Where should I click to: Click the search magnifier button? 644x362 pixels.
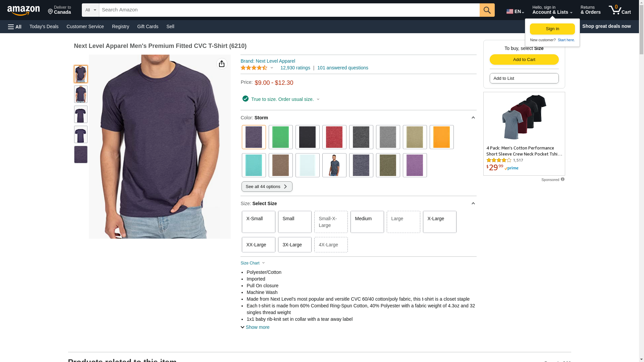(487, 10)
